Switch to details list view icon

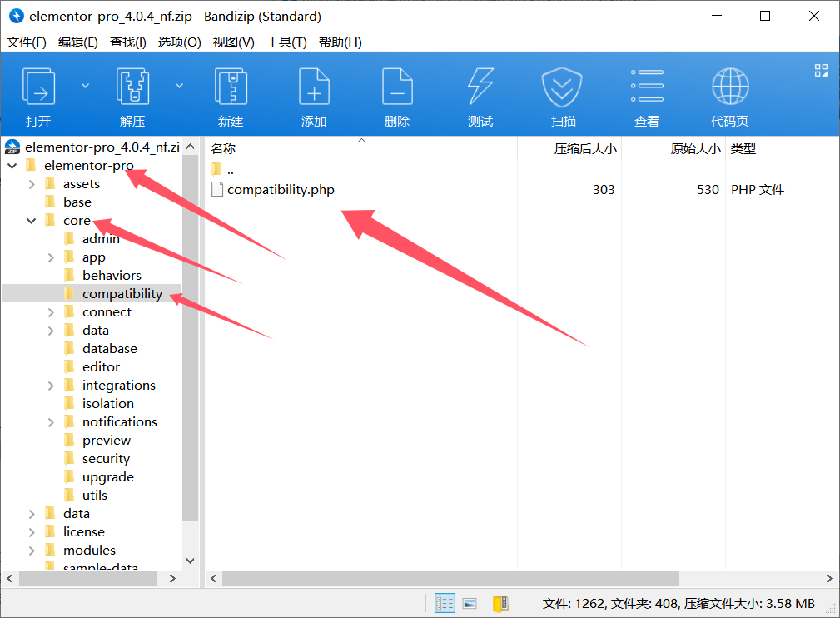pyautogui.click(x=445, y=604)
